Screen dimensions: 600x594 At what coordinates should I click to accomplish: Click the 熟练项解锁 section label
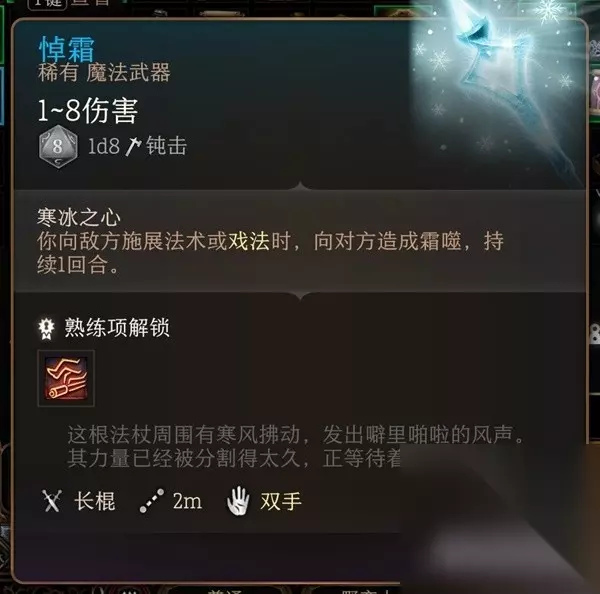coord(117,328)
